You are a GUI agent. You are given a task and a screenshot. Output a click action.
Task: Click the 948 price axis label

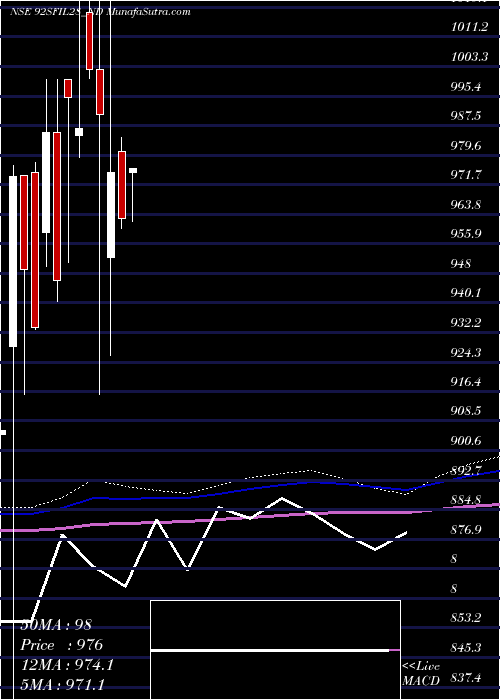coord(461,264)
